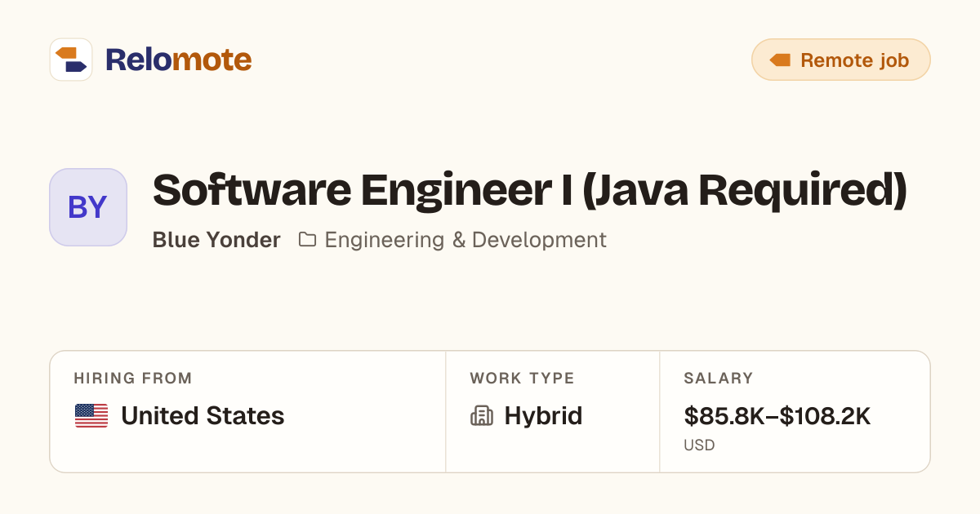The height and width of the screenshot is (514, 980).
Task: Select the $85.8K–$108.2K salary value
Action: click(x=777, y=416)
